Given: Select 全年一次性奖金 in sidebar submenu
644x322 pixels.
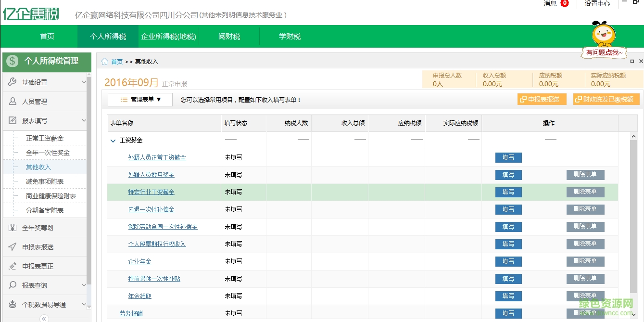Looking at the screenshot, I should [x=48, y=153].
